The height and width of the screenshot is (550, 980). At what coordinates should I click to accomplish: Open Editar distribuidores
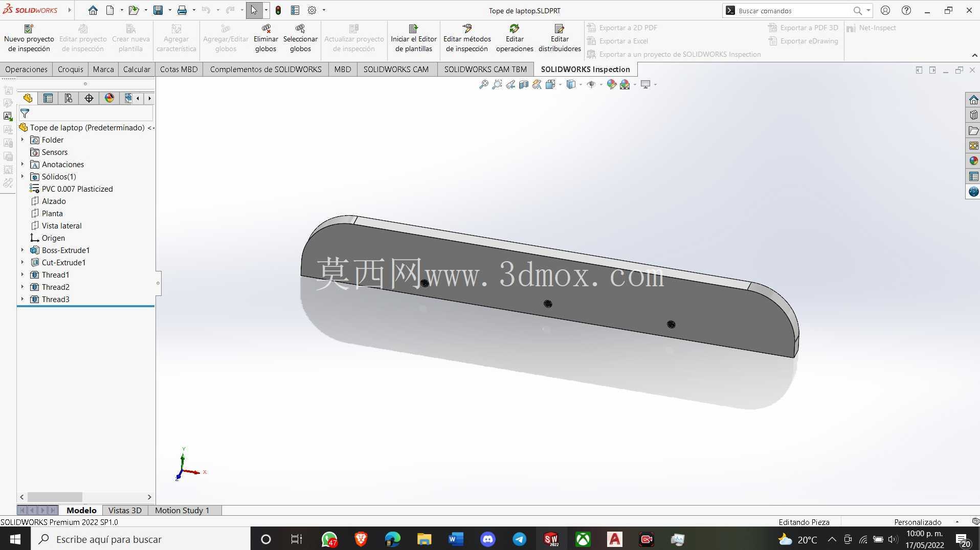(x=560, y=38)
